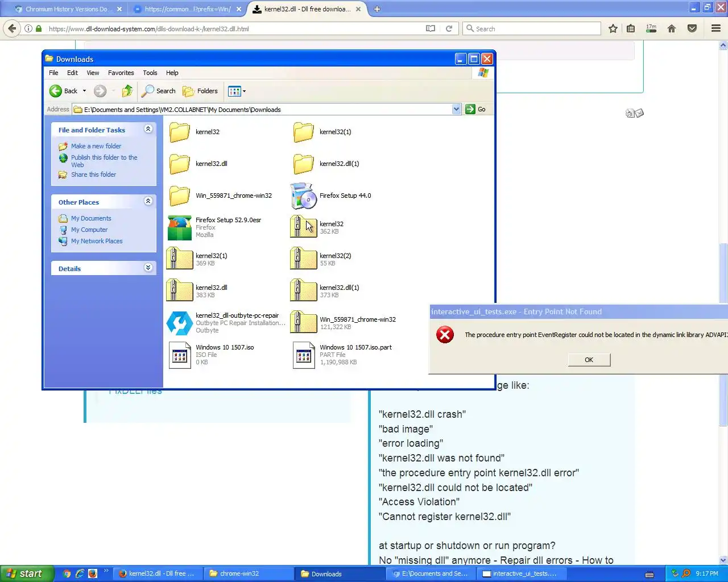This screenshot has height=582, width=728.
Task: Click Publish this folder to the Web
Action: tap(104, 161)
